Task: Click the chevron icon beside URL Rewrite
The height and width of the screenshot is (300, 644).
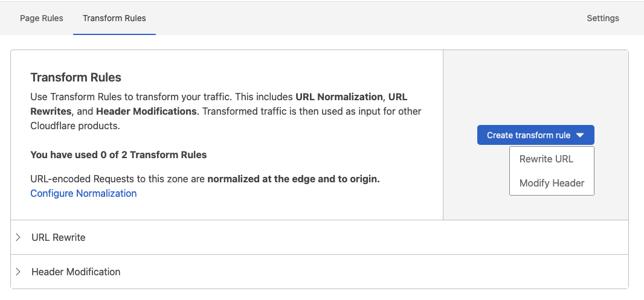Action: pyautogui.click(x=18, y=237)
